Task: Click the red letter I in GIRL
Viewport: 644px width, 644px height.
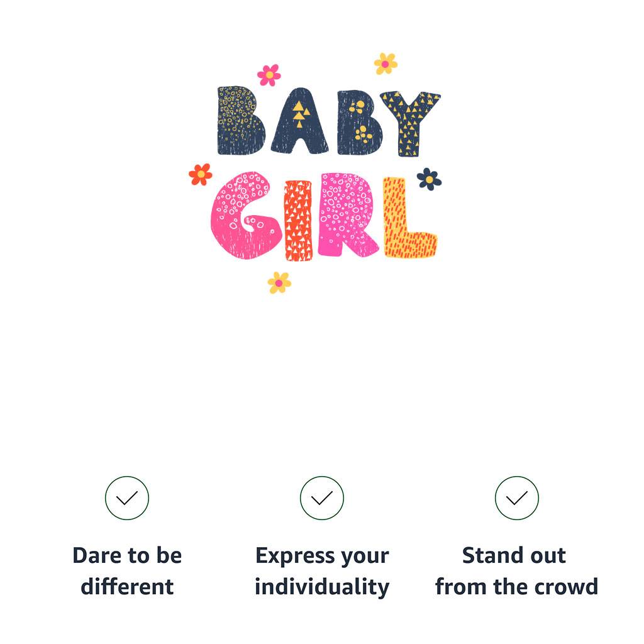Action: pyautogui.click(x=299, y=220)
